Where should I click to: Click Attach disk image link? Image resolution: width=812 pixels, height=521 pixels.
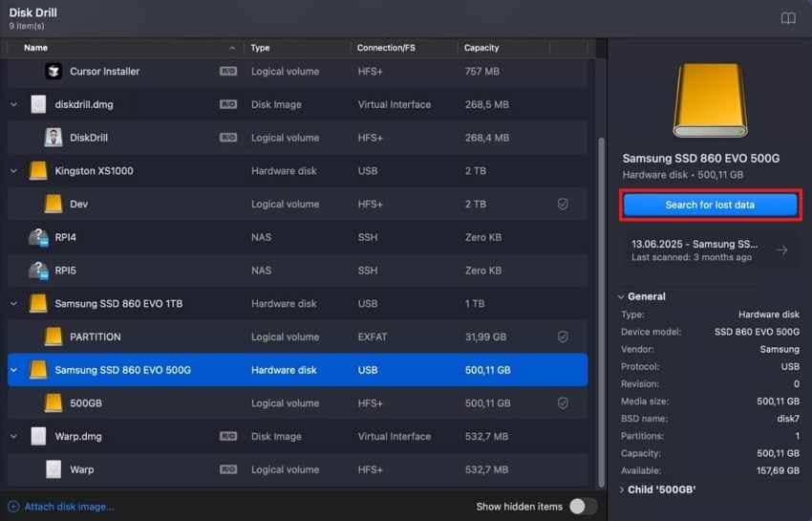pyautogui.click(x=70, y=507)
